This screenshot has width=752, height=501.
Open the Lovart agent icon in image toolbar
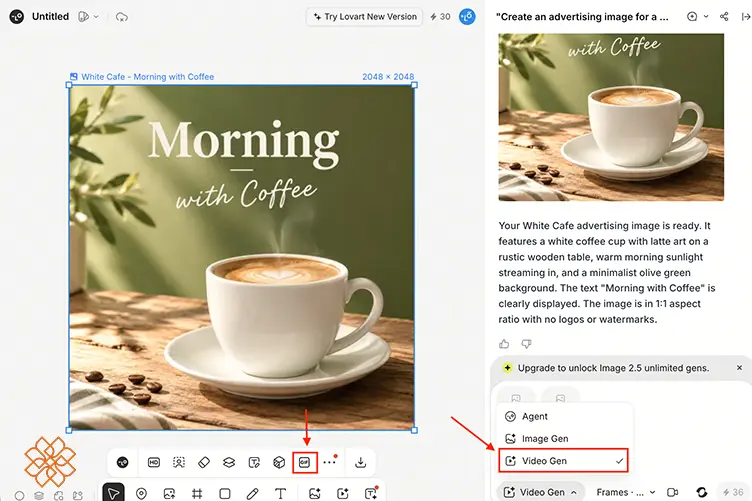123,463
